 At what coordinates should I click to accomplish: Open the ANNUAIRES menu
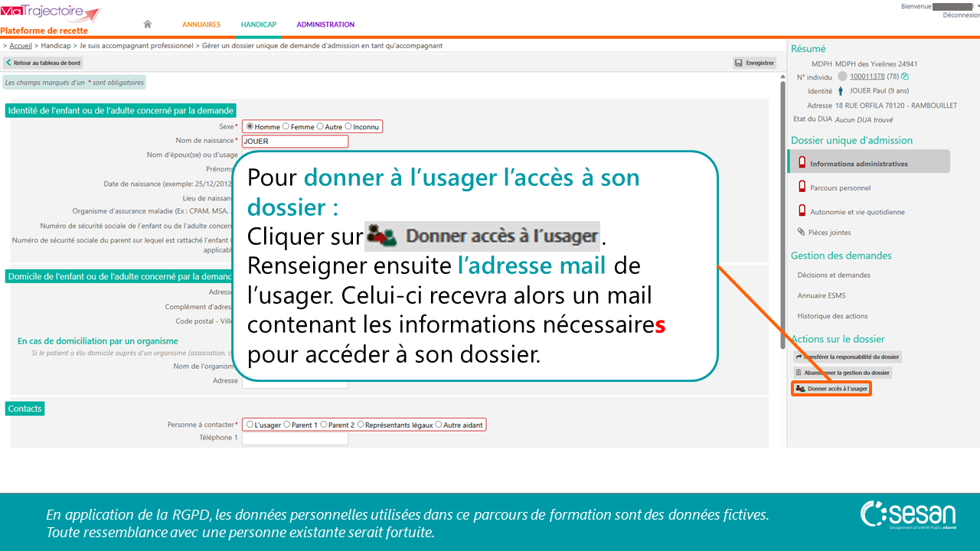[x=201, y=24]
